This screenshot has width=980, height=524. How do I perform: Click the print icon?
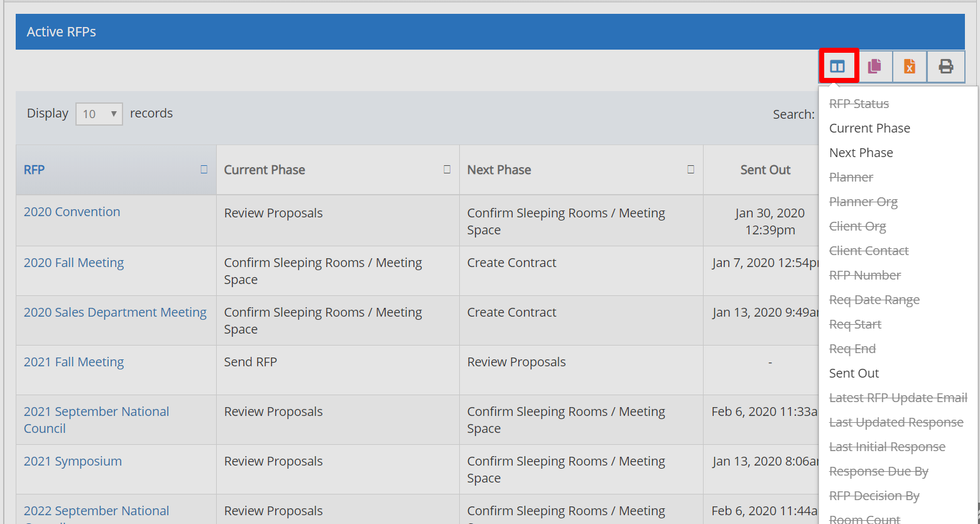click(x=945, y=66)
